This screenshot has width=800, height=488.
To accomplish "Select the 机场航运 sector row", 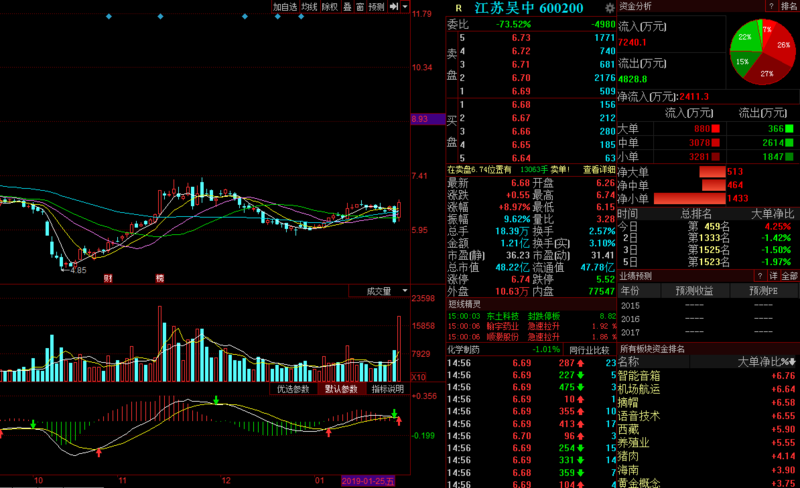I will (707, 389).
